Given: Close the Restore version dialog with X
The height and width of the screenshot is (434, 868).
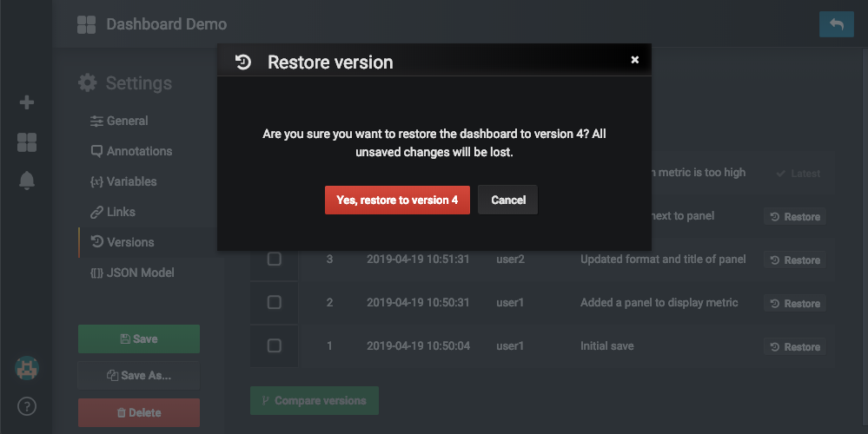Looking at the screenshot, I should pos(634,60).
